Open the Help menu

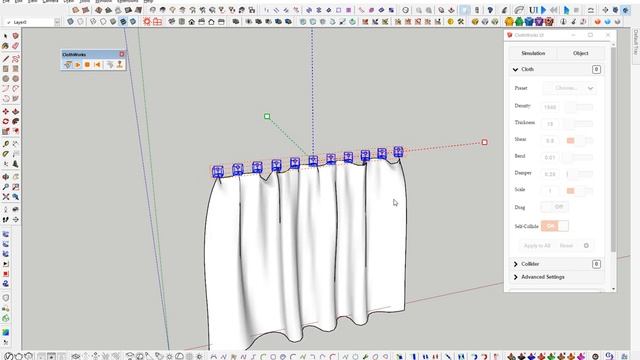click(149, 1)
